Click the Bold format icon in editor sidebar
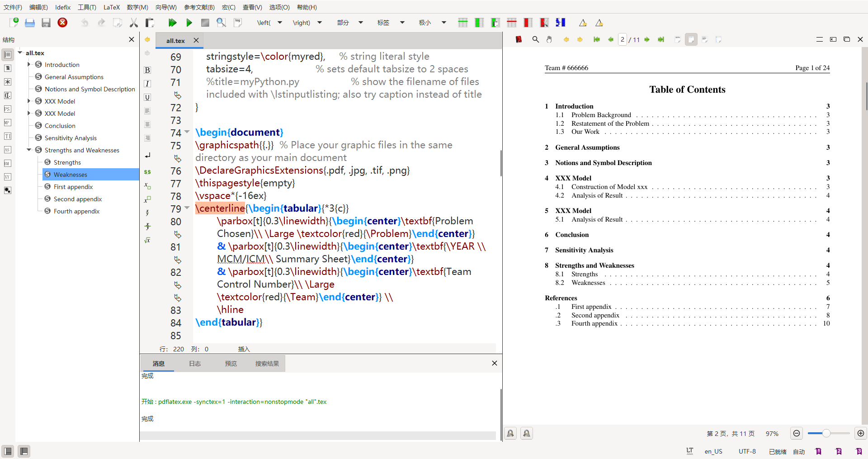 tap(147, 70)
